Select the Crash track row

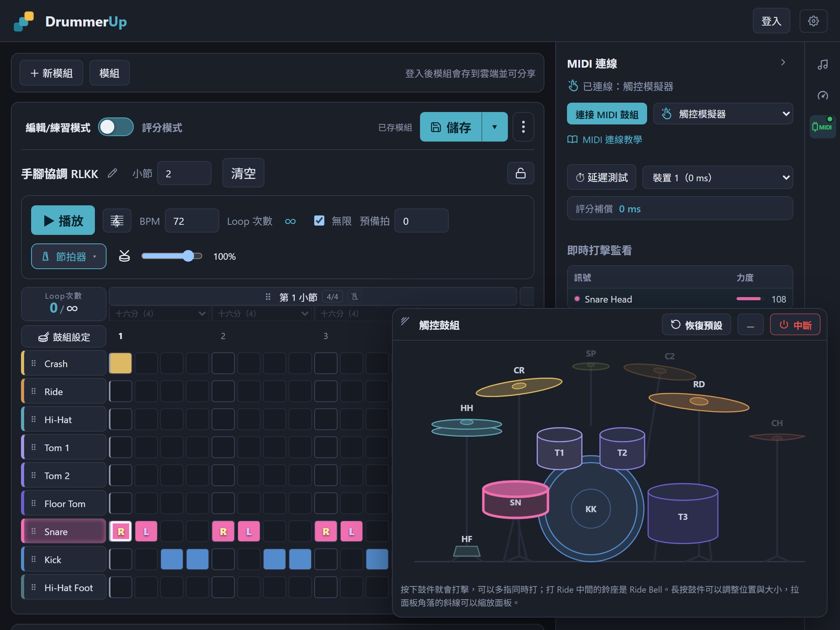64,363
